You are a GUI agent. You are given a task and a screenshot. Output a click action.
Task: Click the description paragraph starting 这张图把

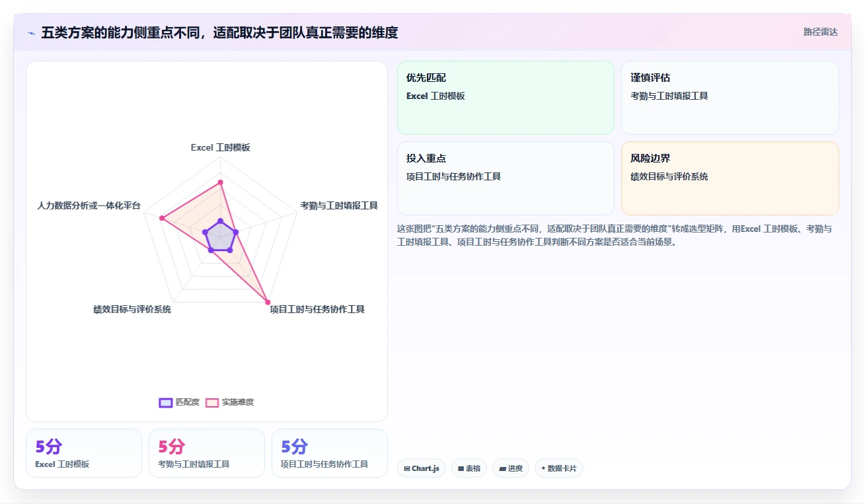[615, 235]
